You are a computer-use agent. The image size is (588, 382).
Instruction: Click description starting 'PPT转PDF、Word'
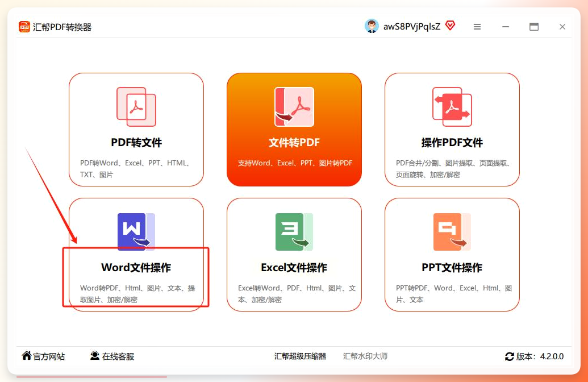coord(454,294)
